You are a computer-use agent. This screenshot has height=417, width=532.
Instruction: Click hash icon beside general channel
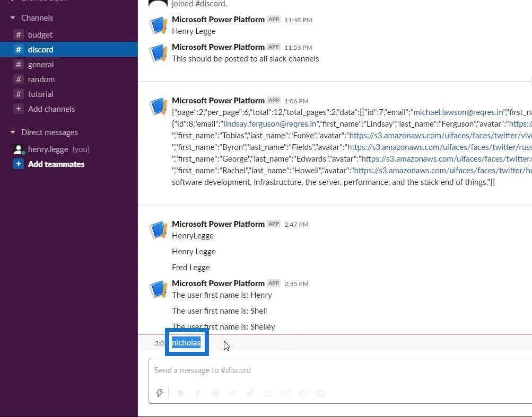19,65
